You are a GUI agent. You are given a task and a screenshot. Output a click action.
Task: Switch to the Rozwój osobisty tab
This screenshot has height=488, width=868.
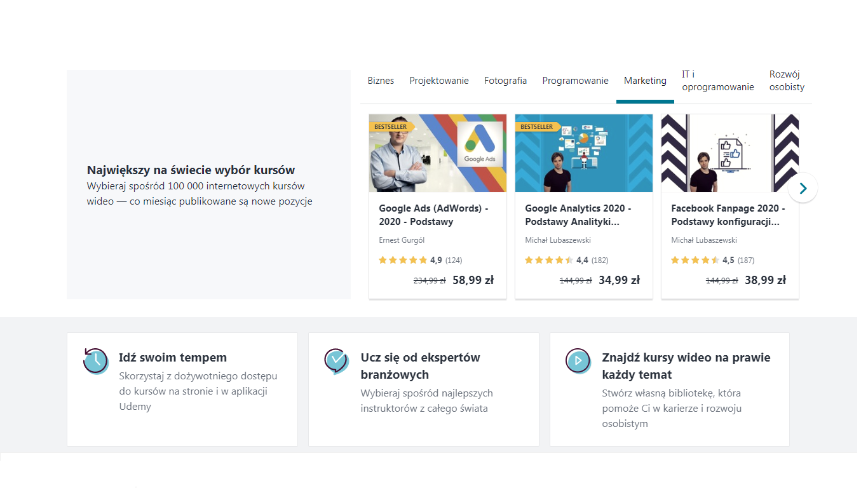pos(787,81)
